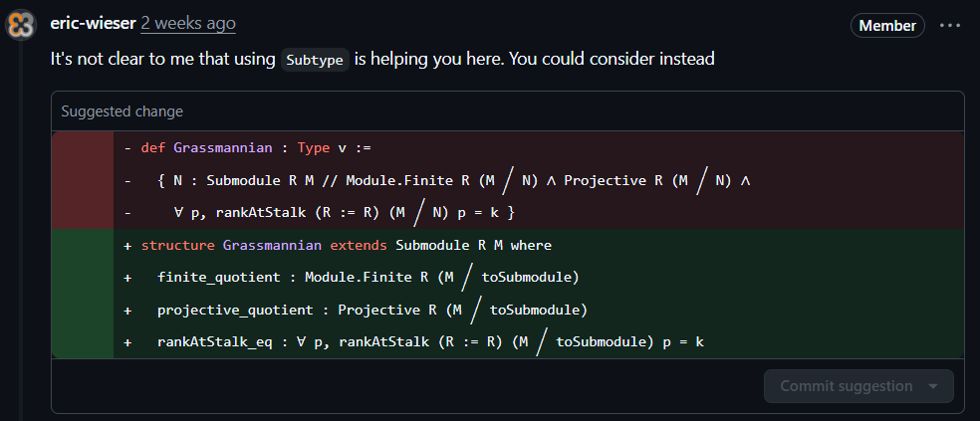This screenshot has width=980, height=421.
Task: Open the three-dot comment options menu
Action: [x=950, y=25]
